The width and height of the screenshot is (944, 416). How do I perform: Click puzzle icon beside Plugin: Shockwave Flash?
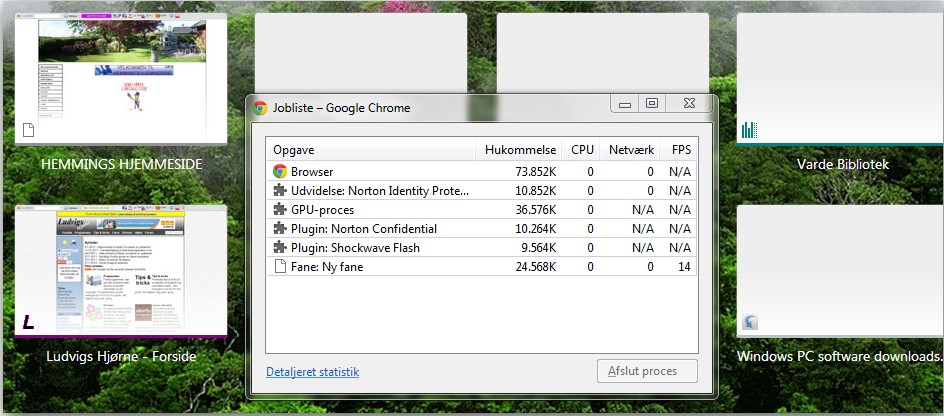[279, 247]
